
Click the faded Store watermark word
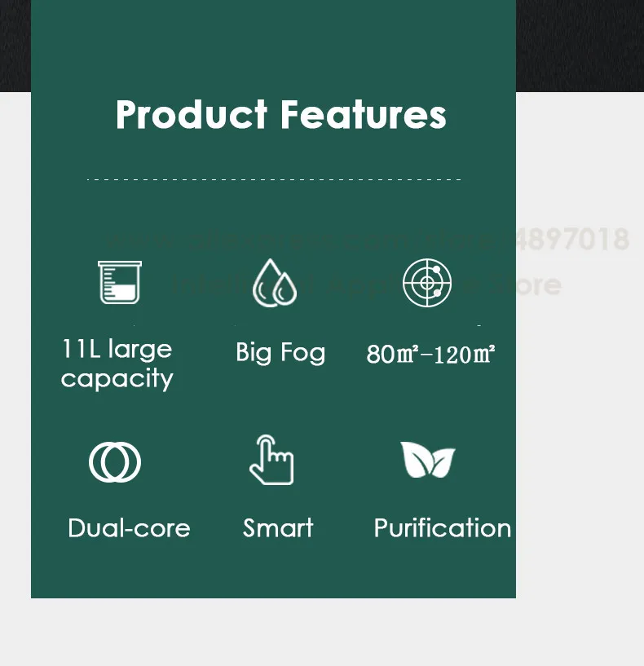pyautogui.click(x=525, y=284)
